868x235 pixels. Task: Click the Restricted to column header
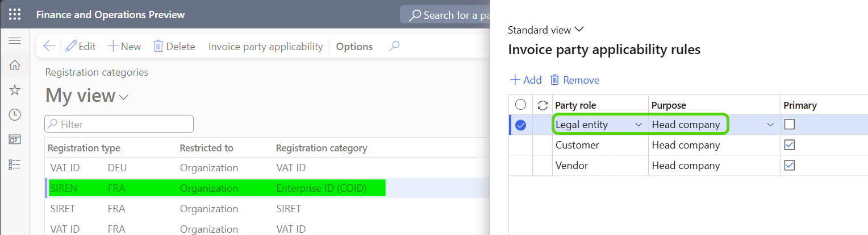[206, 148]
